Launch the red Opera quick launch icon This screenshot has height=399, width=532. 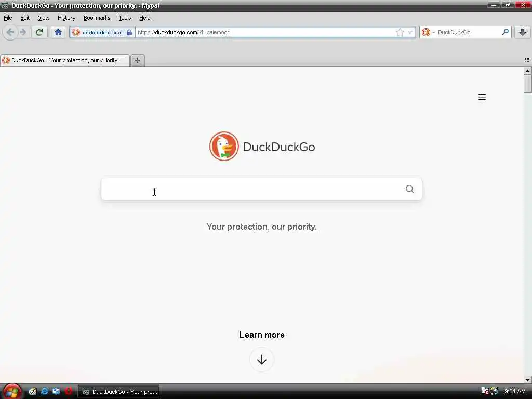click(x=68, y=391)
